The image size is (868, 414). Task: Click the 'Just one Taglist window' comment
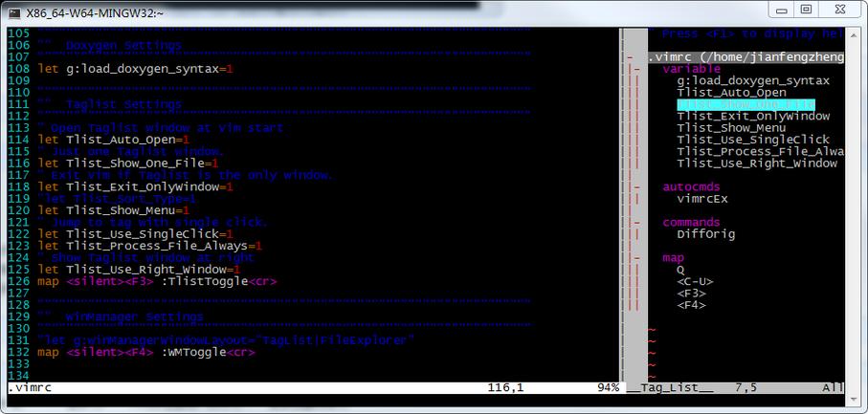tap(131, 151)
